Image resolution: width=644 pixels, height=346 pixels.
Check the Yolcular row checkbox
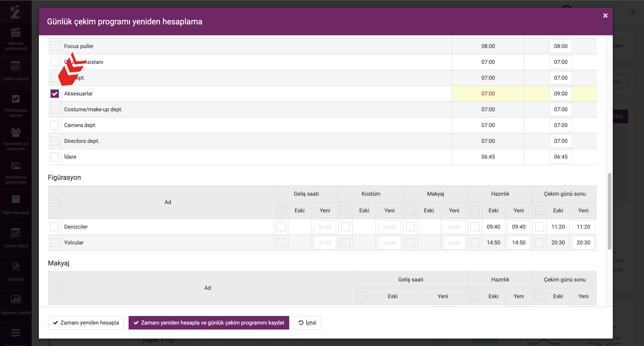(54, 243)
